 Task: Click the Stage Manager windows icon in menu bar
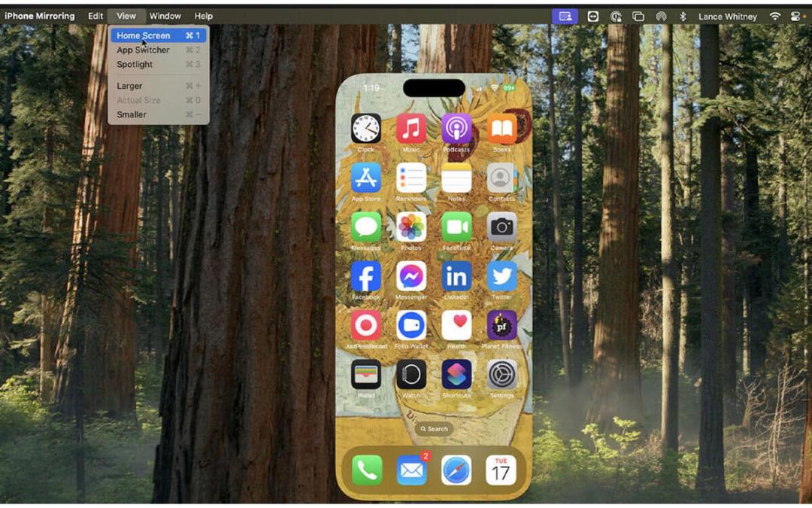tap(638, 17)
